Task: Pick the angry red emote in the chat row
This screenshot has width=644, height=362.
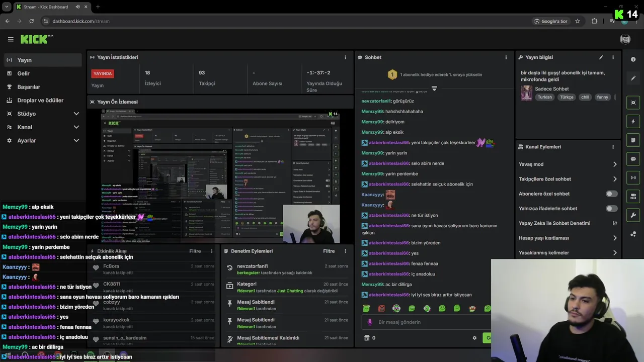Action: pyautogui.click(x=381, y=308)
